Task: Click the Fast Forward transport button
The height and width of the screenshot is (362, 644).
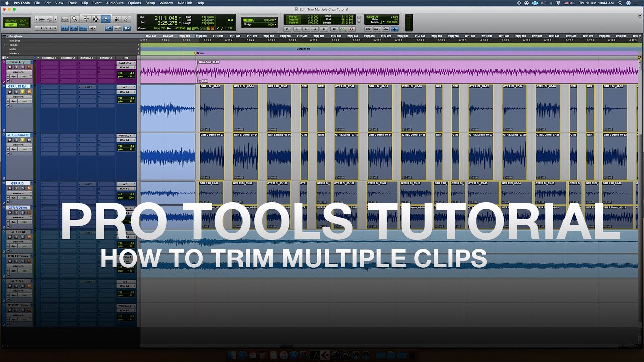Action: click(x=315, y=29)
